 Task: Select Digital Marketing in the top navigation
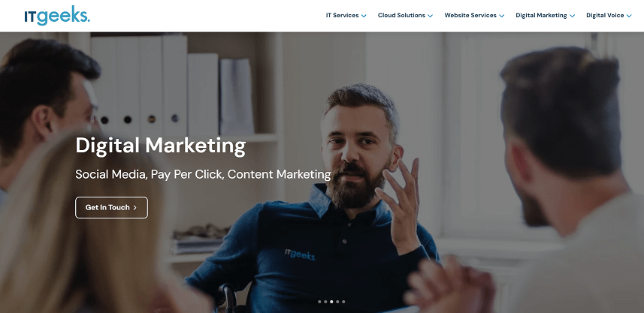tap(541, 15)
